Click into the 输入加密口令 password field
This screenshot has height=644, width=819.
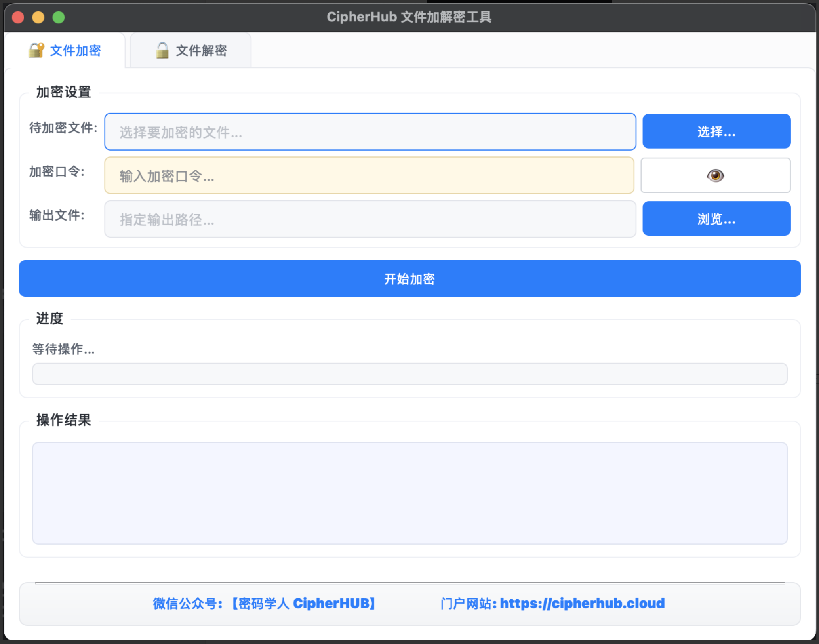[x=369, y=175]
